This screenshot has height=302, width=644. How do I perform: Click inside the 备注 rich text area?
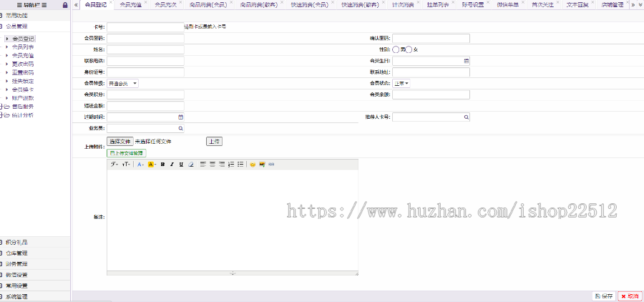click(233, 220)
